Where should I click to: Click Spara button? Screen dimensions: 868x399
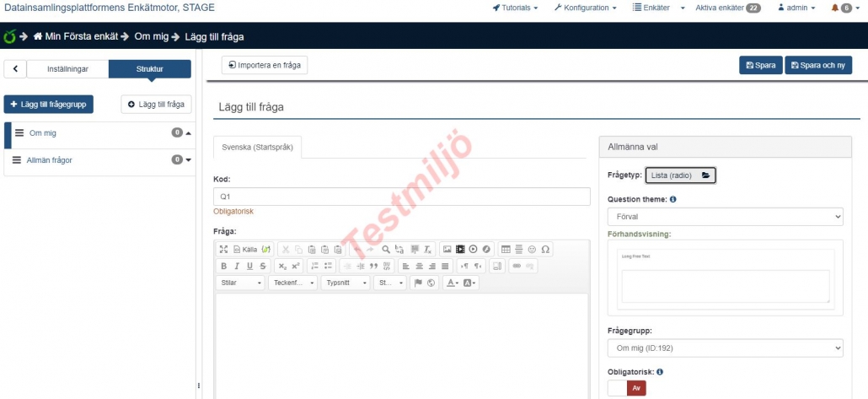point(761,65)
